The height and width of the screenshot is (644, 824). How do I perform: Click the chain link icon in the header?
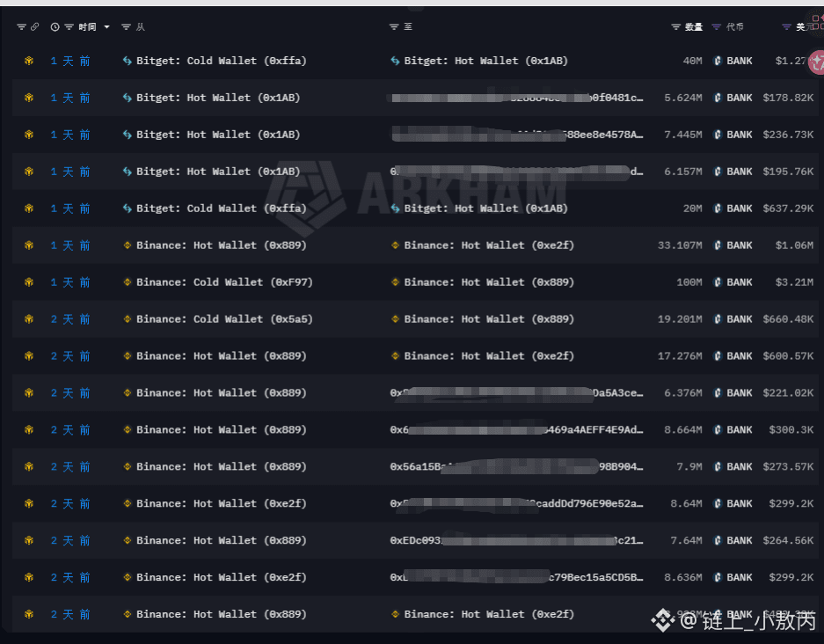34,26
